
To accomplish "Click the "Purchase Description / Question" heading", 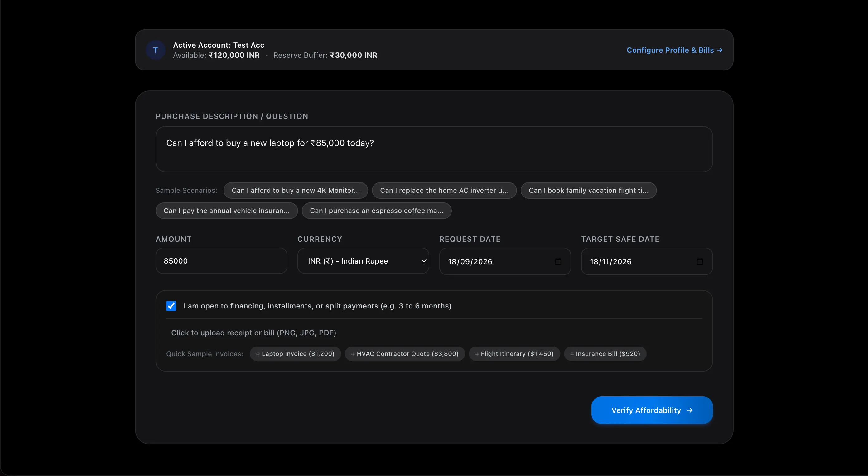I will click(x=232, y=116).
